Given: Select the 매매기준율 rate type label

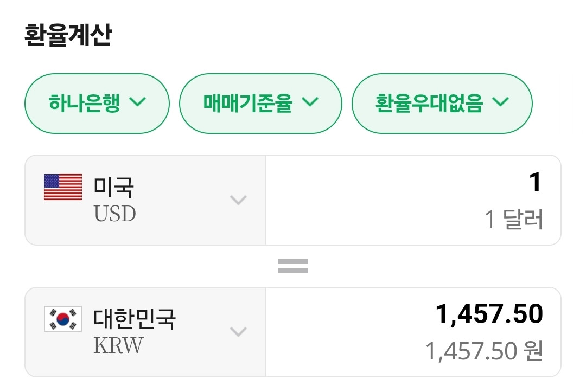Looking at the screenshot, I should [248, 102].
